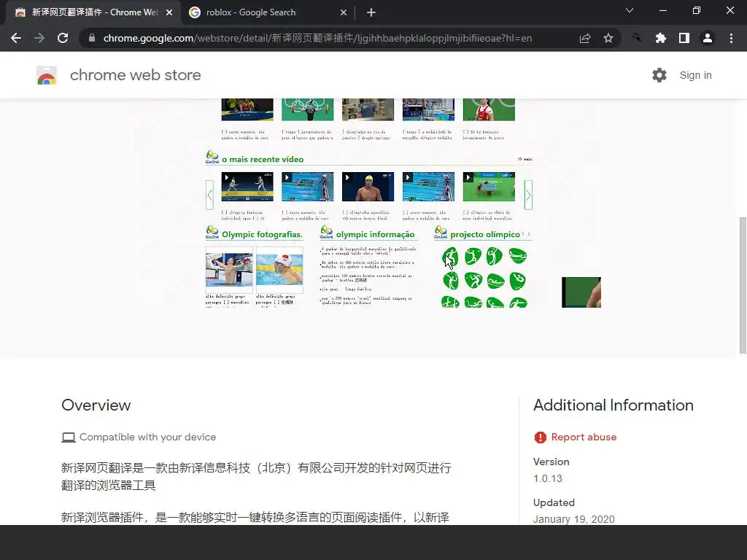
Task: Sign in to Chrome Web Store
Action: [x=695, y=75]
